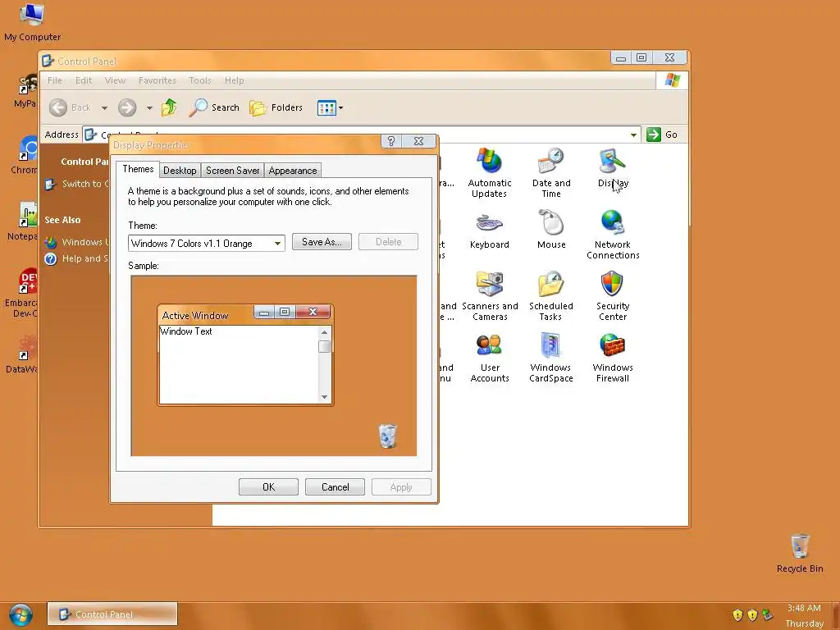Click the Save As... button
The width and height of the screenshot is (840, 630).
(x=322, y=242)
